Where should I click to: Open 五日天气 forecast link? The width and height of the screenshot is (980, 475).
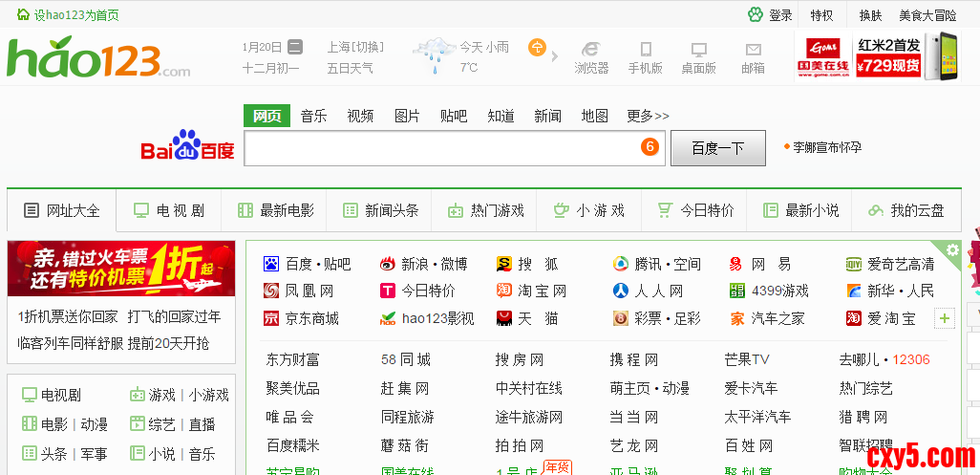350,68
